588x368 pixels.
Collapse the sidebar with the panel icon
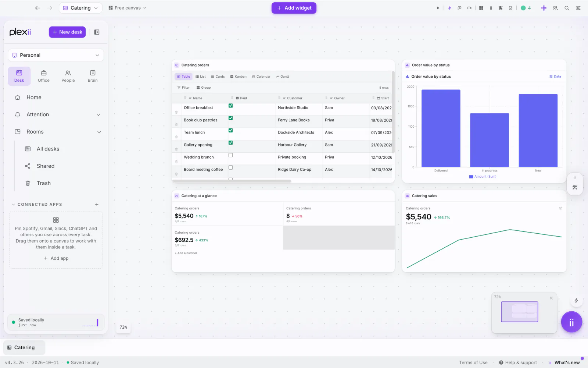pyautogui.click(x=97, y=32)
